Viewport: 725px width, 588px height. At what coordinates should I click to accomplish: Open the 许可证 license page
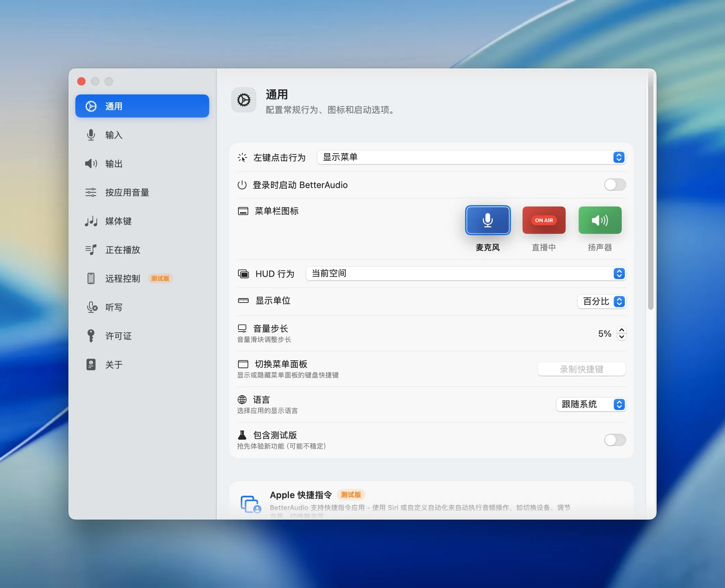point(118,336)
